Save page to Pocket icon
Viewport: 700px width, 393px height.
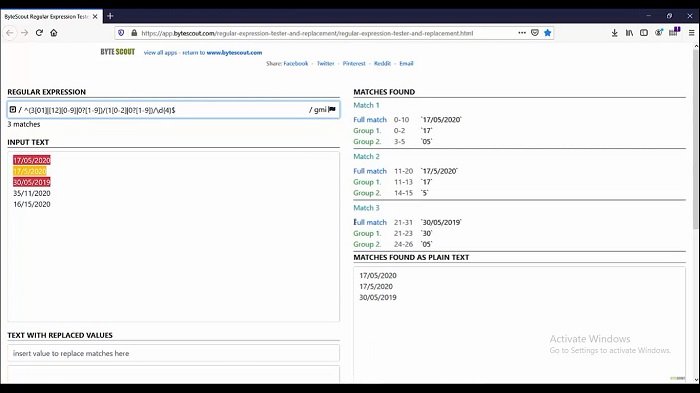coord(535,33)
